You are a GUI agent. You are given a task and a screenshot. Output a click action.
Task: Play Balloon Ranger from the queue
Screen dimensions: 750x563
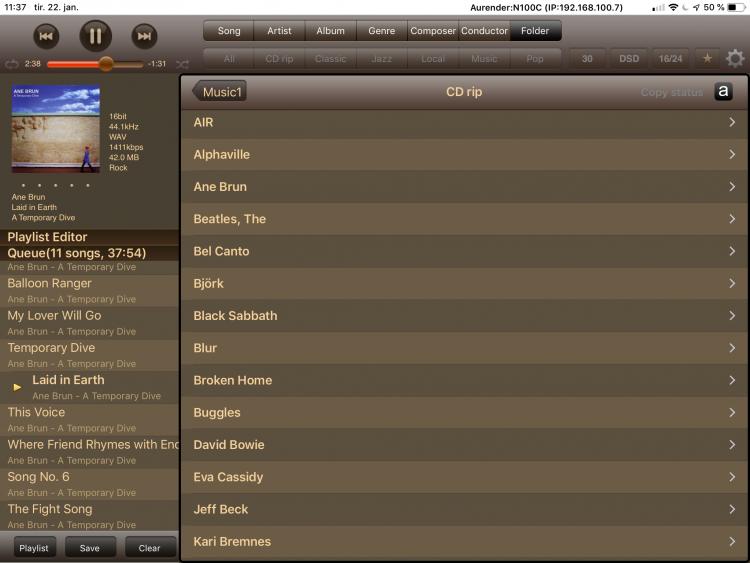pyautogui.click(x=89, y=290)
